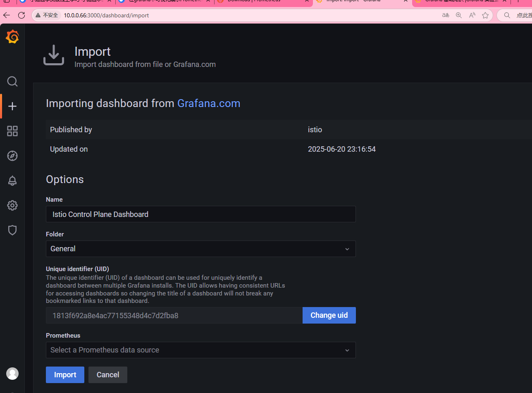Click the Cancel button

pos(108,375)
